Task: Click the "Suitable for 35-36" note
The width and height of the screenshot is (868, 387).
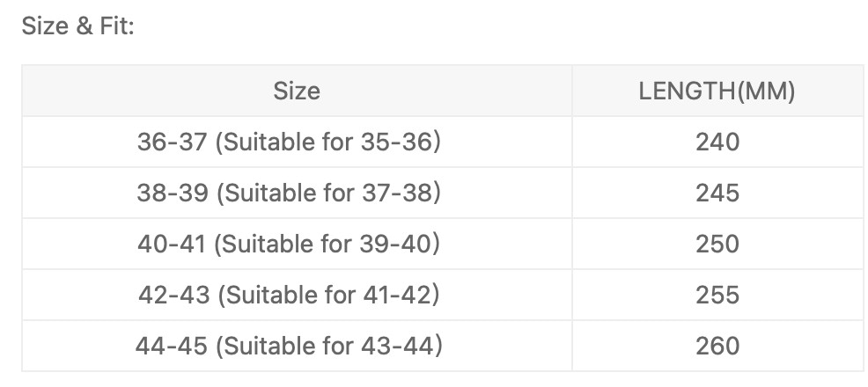Action: tap(327, 142)
